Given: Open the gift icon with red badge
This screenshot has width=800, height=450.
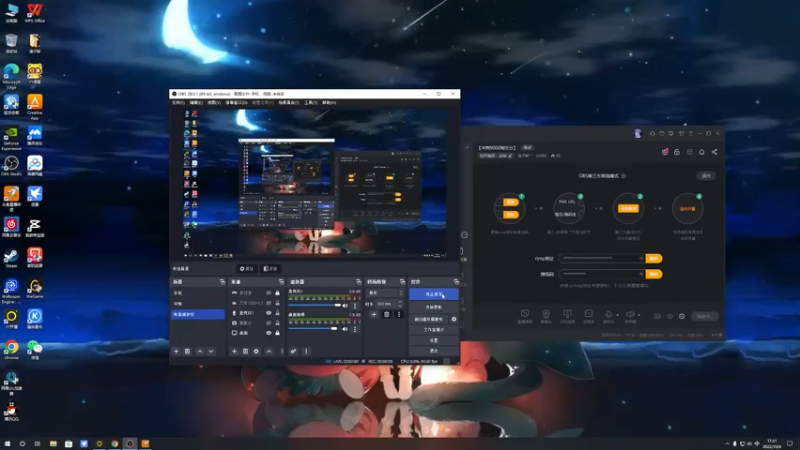Looking at the screenshot, I should tap(665, 152).
